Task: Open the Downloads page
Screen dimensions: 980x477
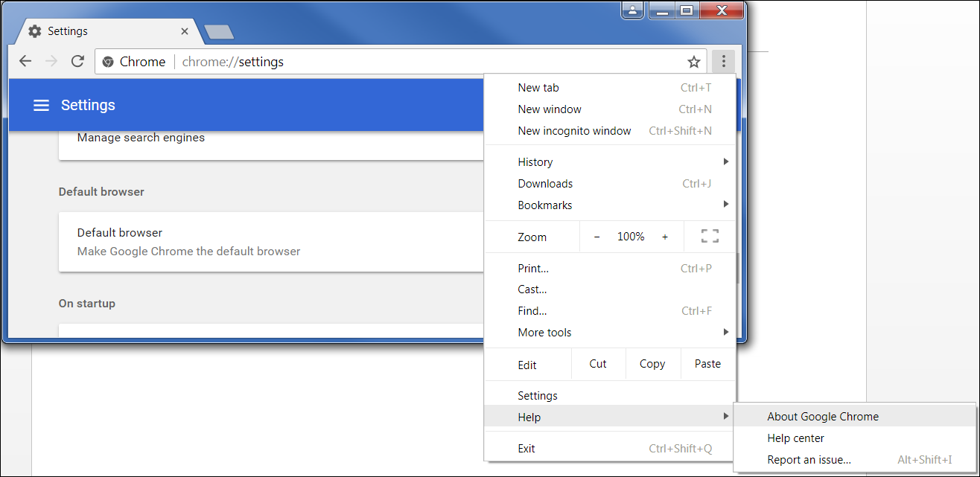Action: pos(545,183)
